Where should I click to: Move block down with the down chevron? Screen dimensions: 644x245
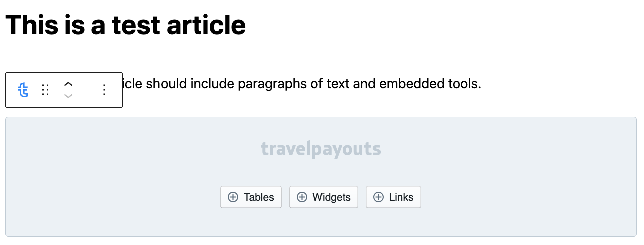click(x=68, y=96)
